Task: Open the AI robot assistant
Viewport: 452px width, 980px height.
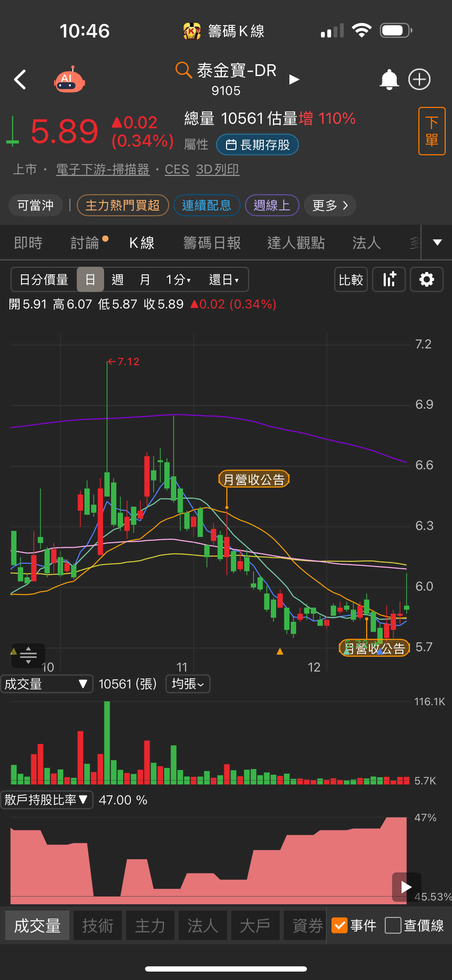Action: click(x=69, y=80)
